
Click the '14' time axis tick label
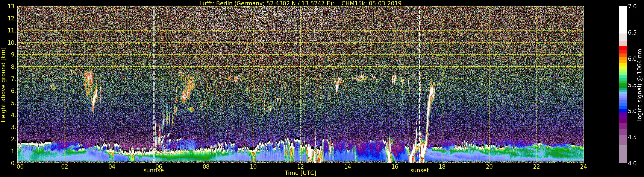(348, 167)
